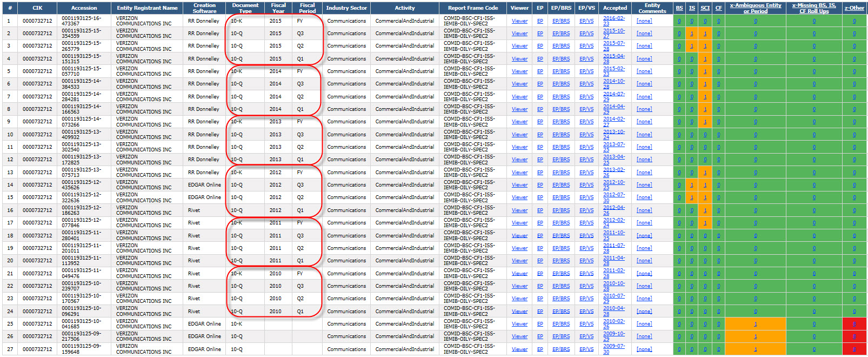Select the CIK column header
This screenshot has height=357, width=868.
click(x=37, y=8)
